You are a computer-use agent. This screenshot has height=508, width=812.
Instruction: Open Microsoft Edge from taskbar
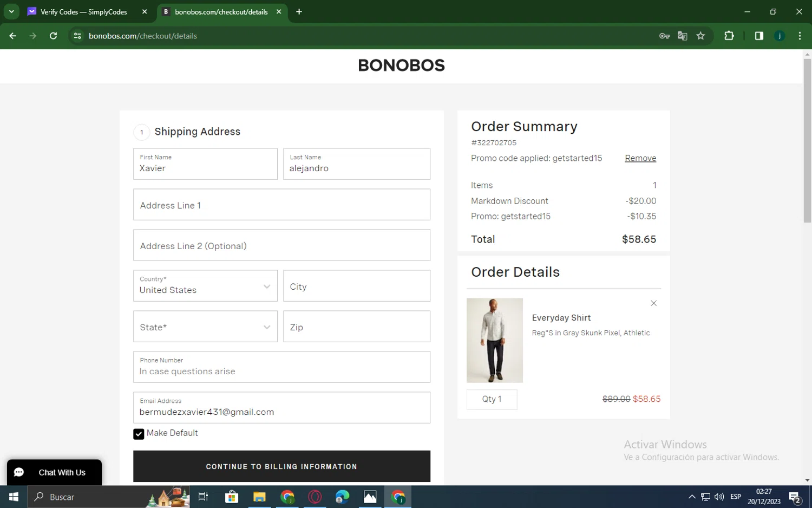[342, 497]
